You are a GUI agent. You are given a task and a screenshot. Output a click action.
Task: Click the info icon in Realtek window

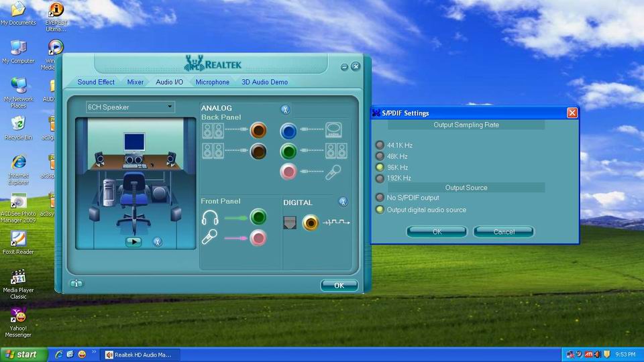tap(76, 284)
